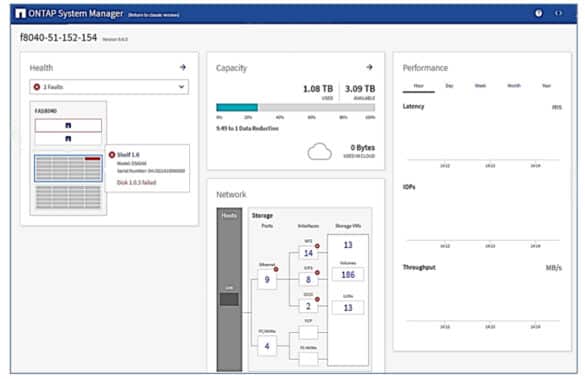Click the failed disk red bar in the shelf

pyautogui.click(x=93, y=159)
